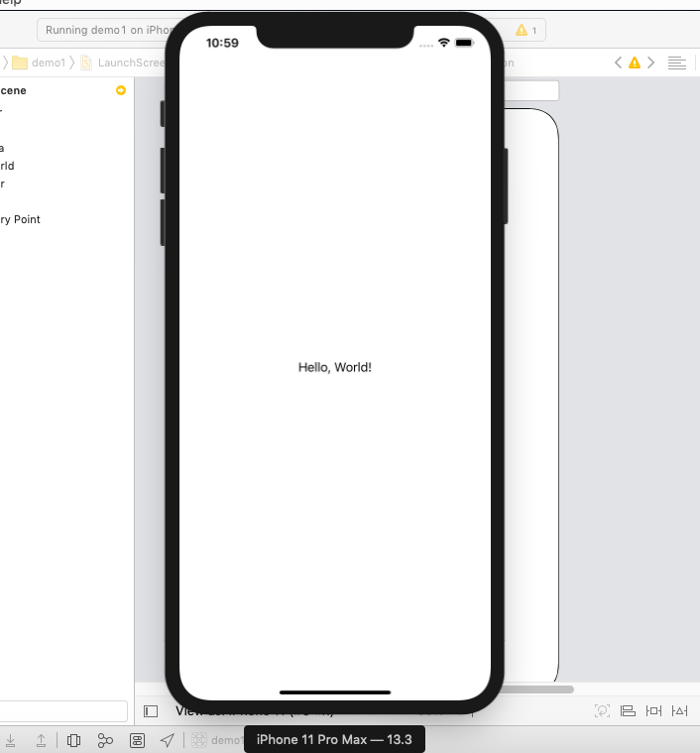Click demo1 process icon in debug bar
700x753 pixels.
pos(199,740)
